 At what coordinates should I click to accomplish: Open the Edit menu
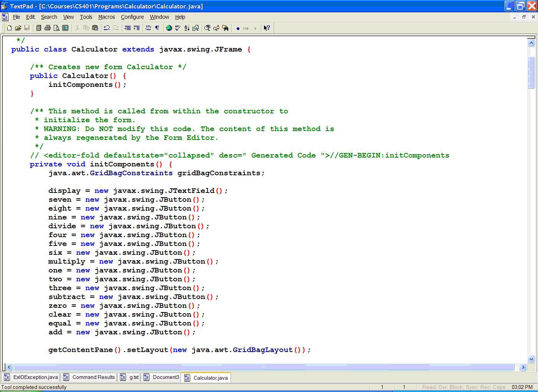coord(30,17)
